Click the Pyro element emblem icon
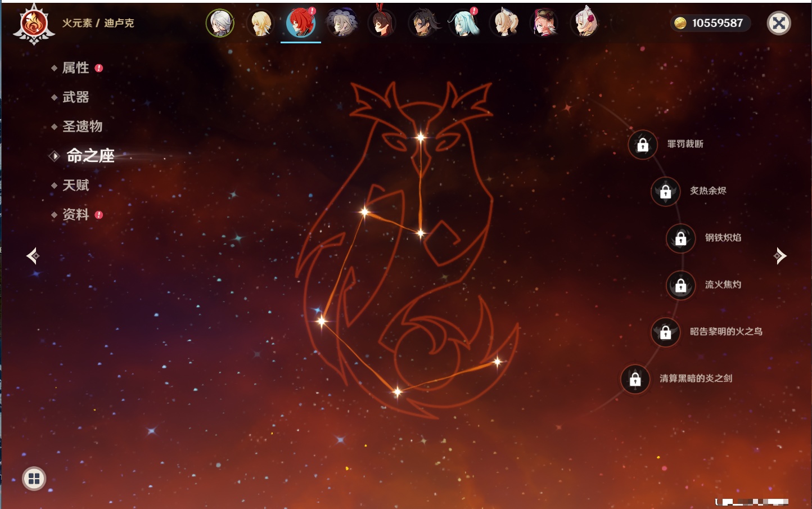812x509 pixels. 34,24
